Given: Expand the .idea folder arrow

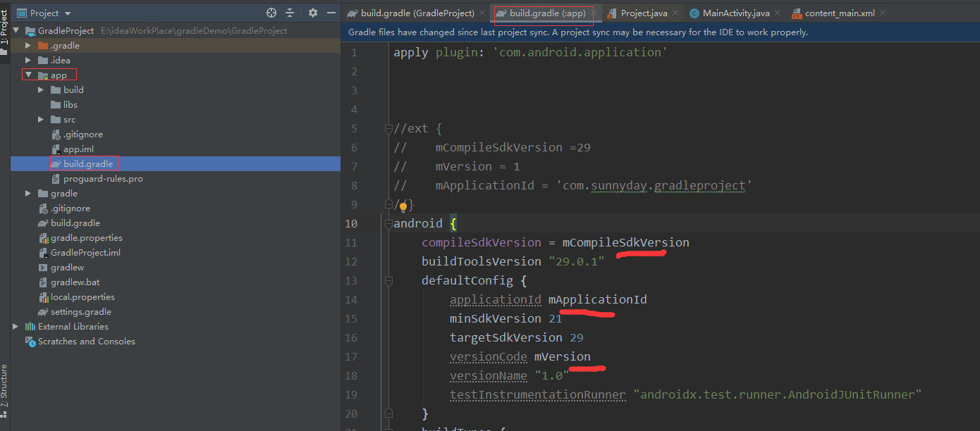Looking at the screenshot, I should click(x=28, y=61).
